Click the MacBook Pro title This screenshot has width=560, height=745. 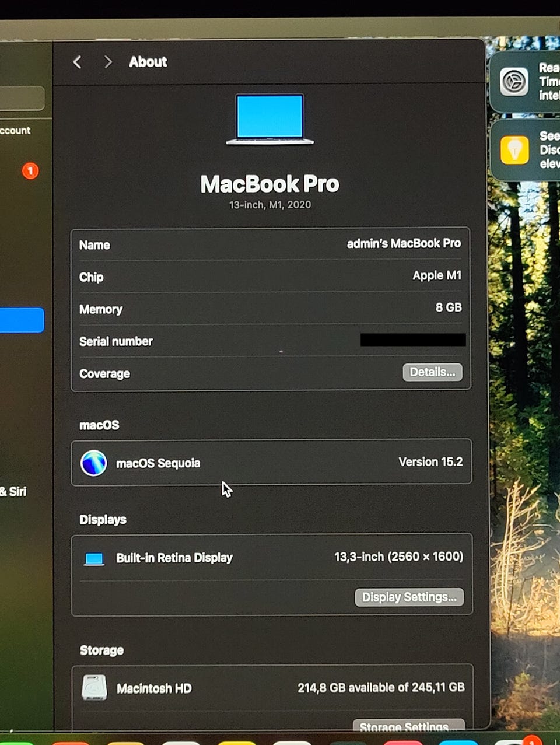point(269,184)
